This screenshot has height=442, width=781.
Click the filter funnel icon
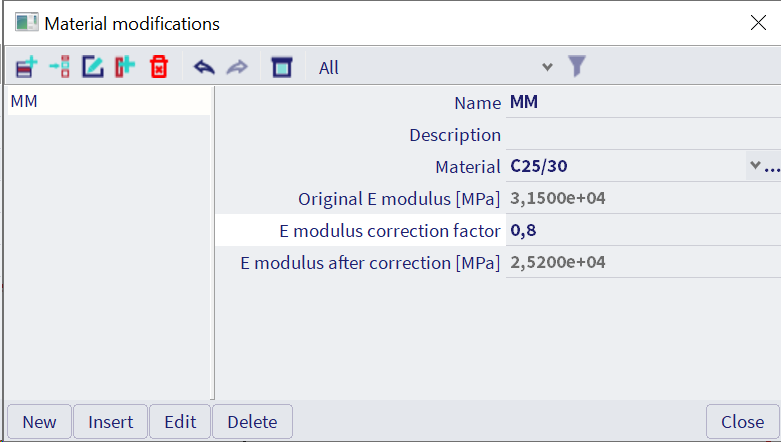576,67
